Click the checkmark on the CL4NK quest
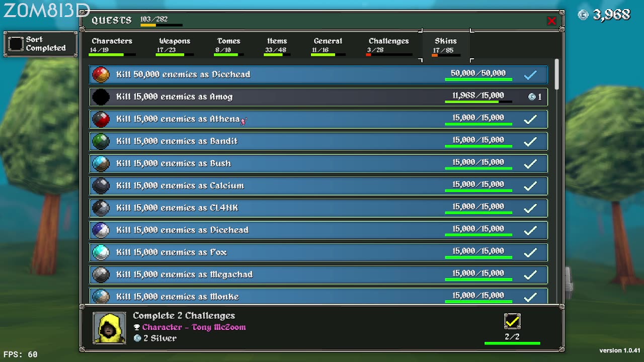The height and width of the screenshot is (362, 644). click(x=530, y=208)
